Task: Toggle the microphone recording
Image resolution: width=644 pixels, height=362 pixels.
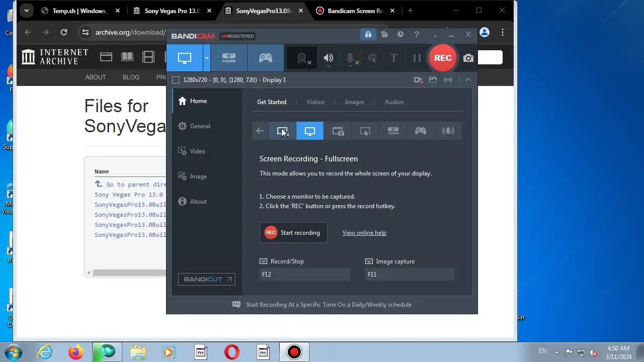Action: (x=351, y=58)
